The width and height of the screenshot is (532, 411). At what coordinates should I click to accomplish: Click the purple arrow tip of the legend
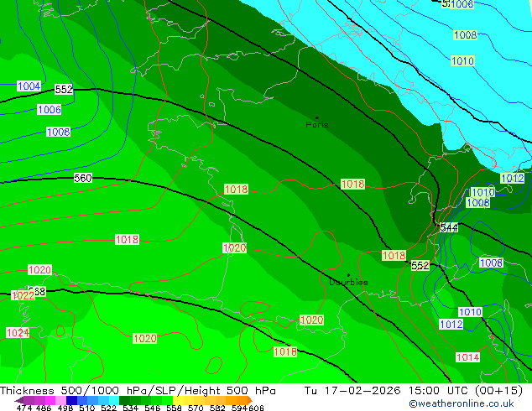19,400
